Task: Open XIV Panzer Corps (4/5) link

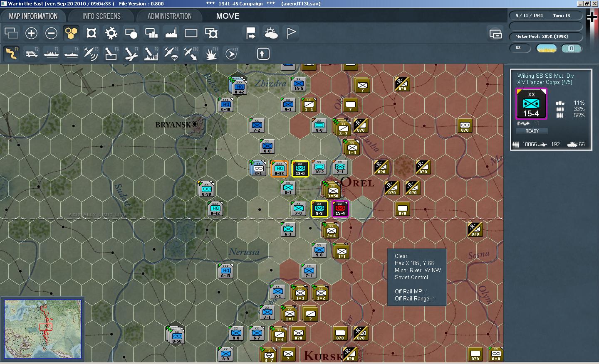Action: [x=545, y=82]
